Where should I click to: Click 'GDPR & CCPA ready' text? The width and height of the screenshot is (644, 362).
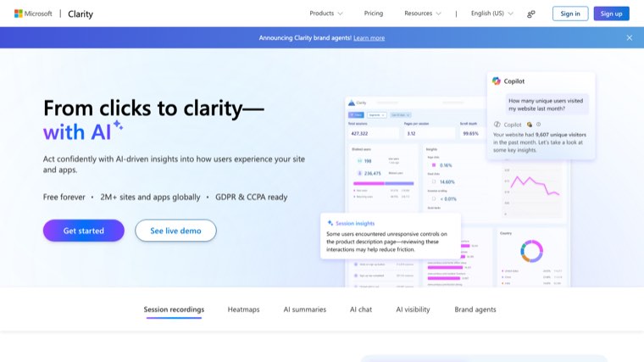[x=252, y=198]
